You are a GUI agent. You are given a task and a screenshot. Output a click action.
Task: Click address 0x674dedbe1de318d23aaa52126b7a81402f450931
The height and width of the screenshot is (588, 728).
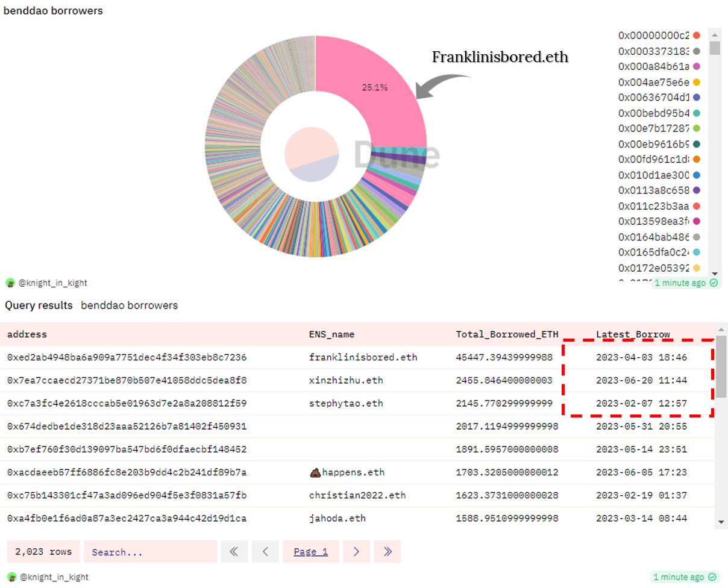click(127, 426)
